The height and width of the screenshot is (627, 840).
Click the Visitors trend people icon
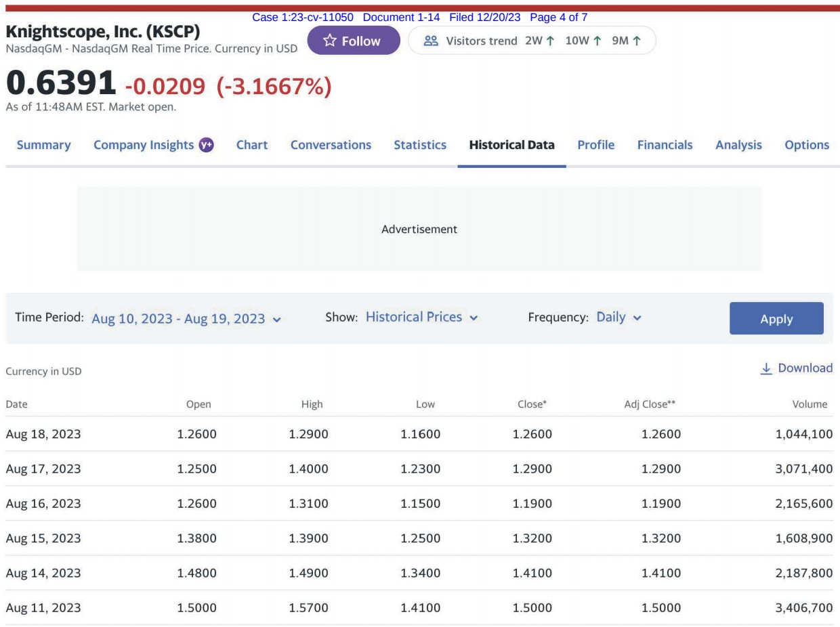(431, 41)
